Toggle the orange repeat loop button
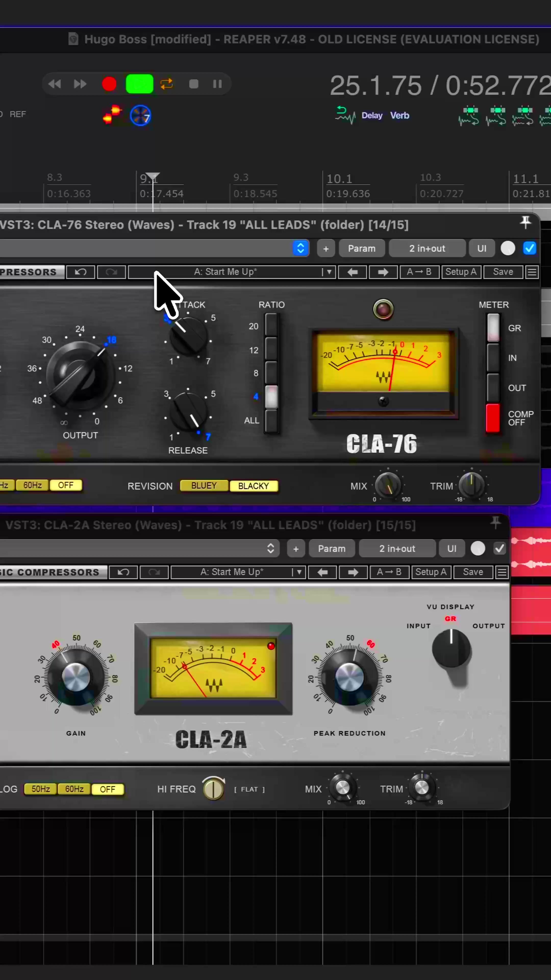Viewport: 551px width, 980px height. tap(167, 84)
